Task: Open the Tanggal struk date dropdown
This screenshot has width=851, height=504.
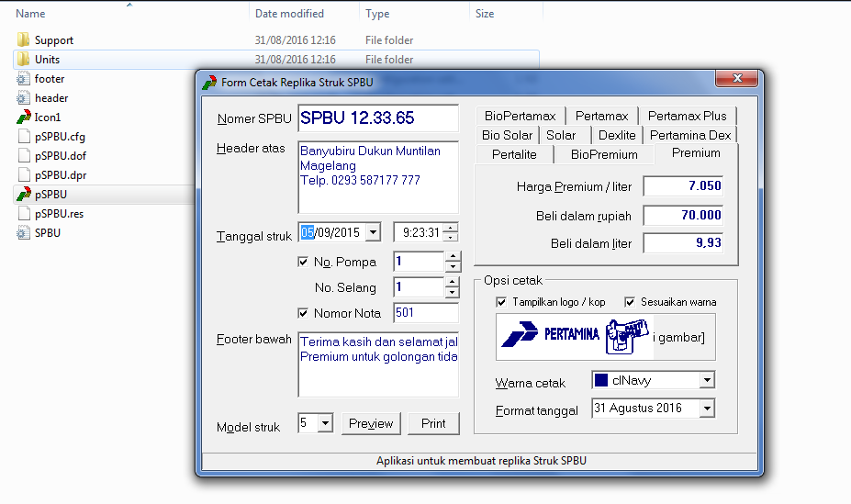Action: tap(373, 233)
